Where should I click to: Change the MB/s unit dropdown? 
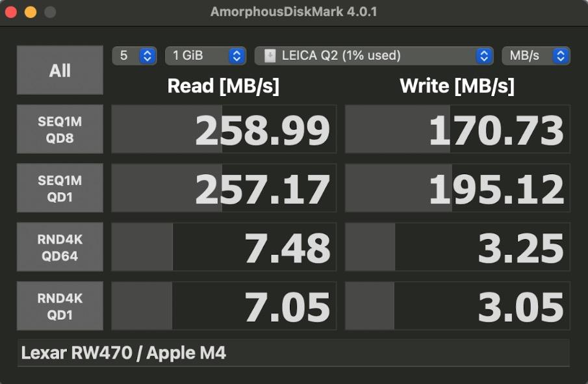coord(535,56)
